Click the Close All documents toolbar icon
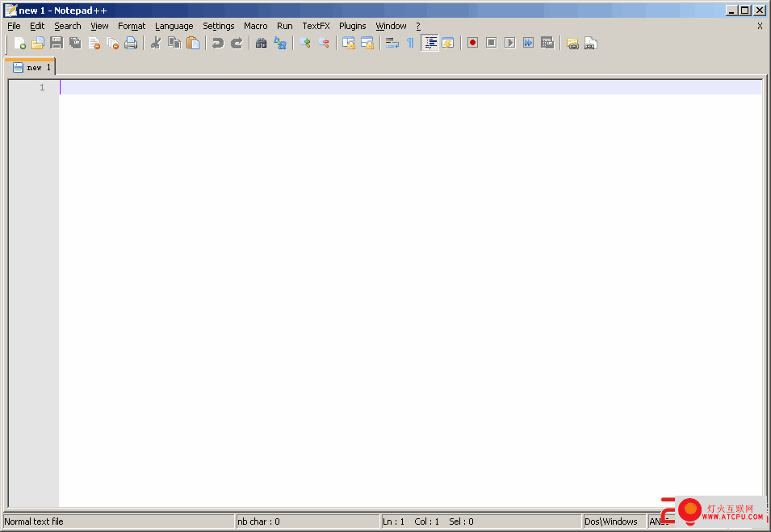Screen dimensions: 771x532 pyautogui.click(x=112, y=44)
